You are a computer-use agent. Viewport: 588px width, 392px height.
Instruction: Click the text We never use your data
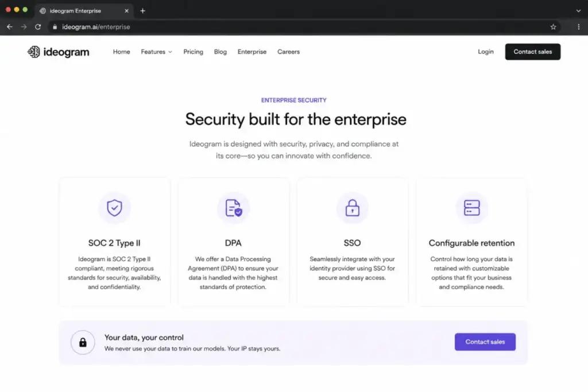tap(192, 348)
